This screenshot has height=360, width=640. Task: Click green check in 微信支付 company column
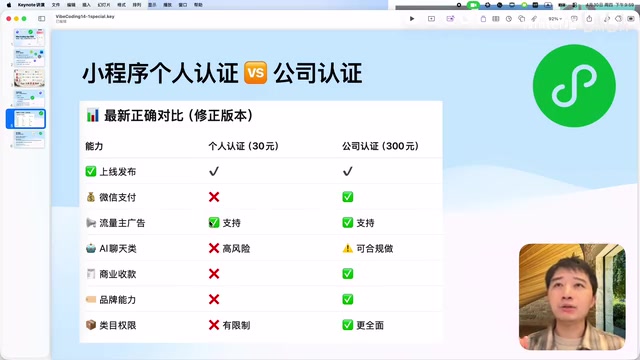(x=348, y=197)
